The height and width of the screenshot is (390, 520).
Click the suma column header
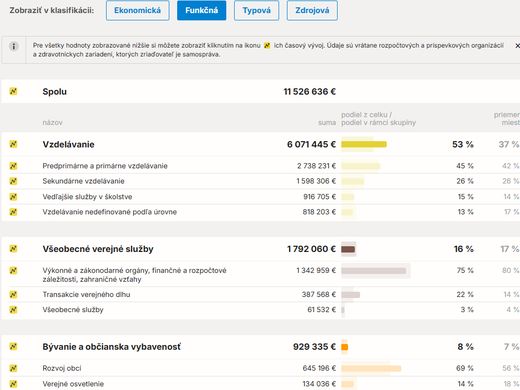tap(327, 123)
